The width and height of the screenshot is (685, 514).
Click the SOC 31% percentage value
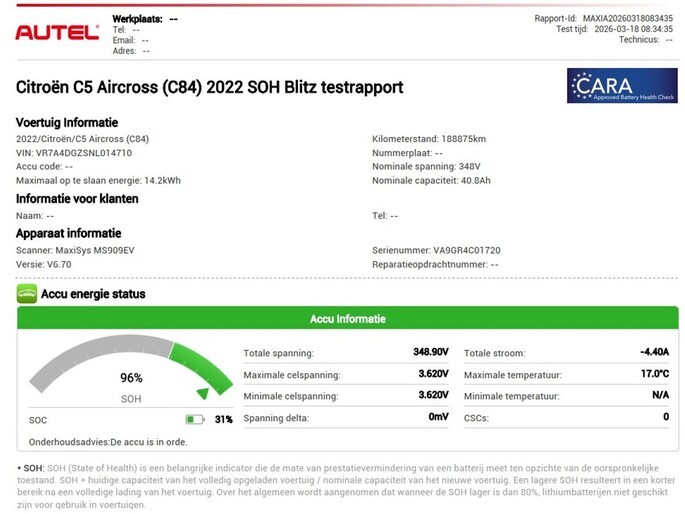[223, 420]
